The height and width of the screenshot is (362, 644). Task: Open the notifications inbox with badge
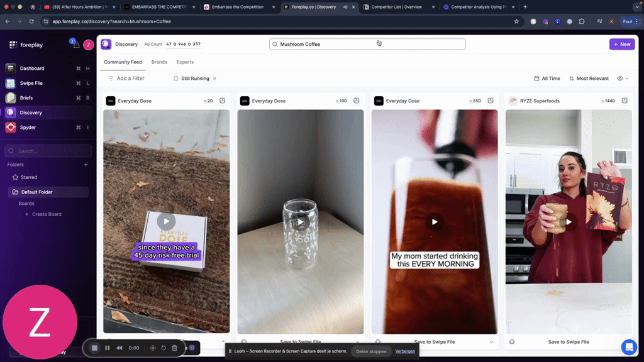click(75, 45)
